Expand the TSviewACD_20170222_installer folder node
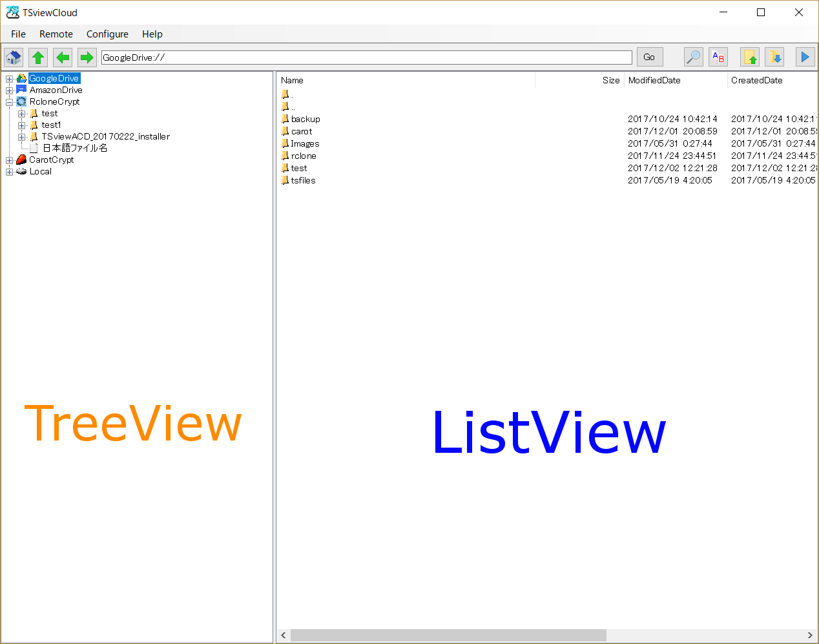The width and height of the screenshot is (819, 644). coord(22,137)
